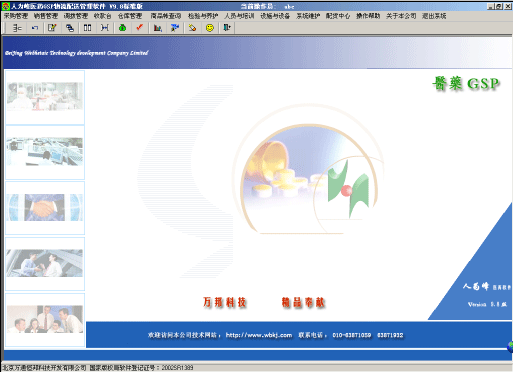Open the 操作帮助 menu

coord(368,16)
